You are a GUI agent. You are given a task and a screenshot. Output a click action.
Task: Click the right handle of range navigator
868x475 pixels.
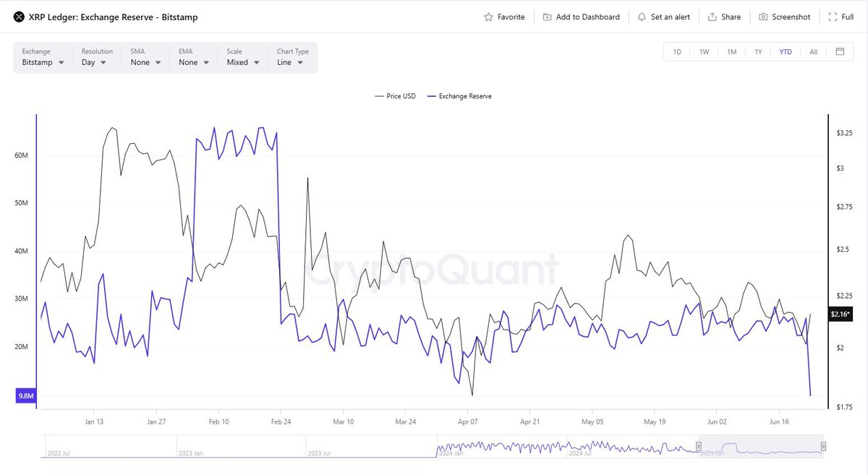[823, 446]
